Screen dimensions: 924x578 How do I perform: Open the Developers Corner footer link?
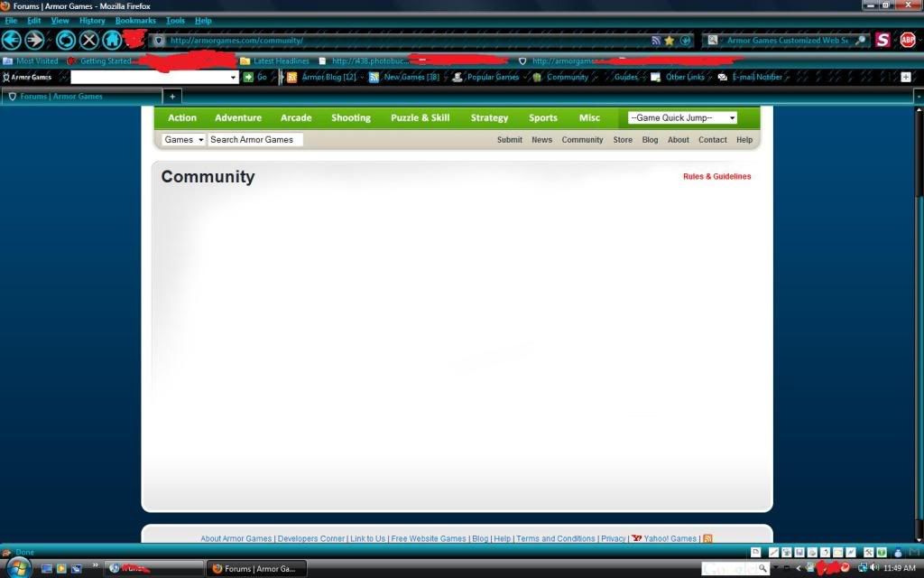point(311,538)
